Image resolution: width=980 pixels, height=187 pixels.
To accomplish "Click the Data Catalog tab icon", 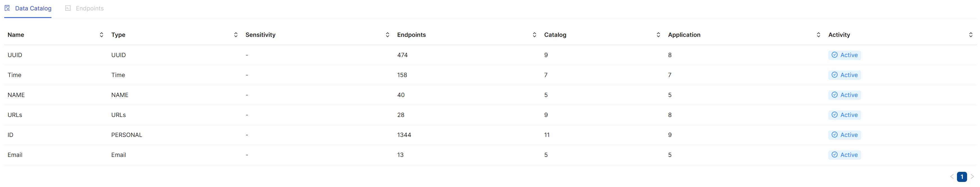I will pos(7,8).
